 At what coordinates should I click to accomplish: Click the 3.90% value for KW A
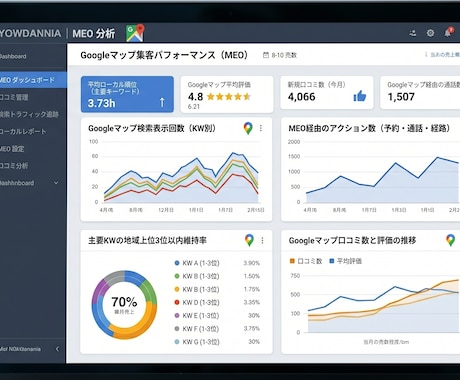(251, 263)
